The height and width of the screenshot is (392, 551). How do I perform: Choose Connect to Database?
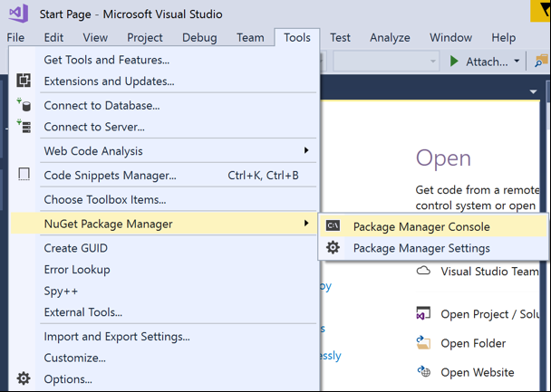pos(164,105)
